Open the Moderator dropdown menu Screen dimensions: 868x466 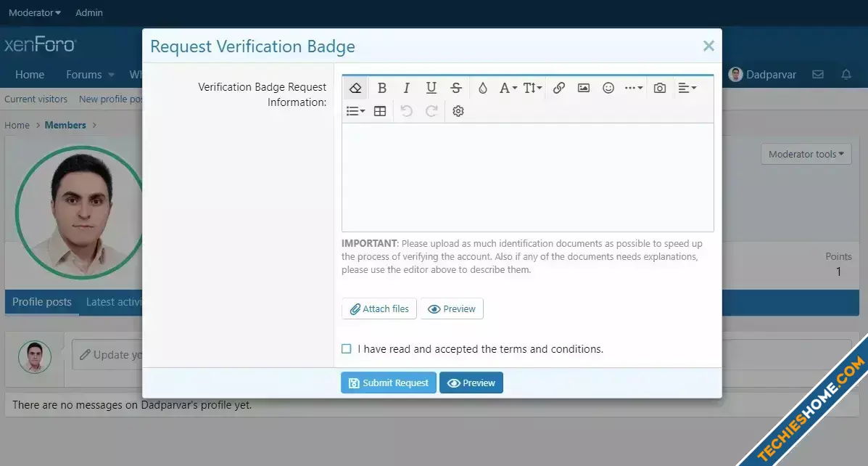pos(35,13)
